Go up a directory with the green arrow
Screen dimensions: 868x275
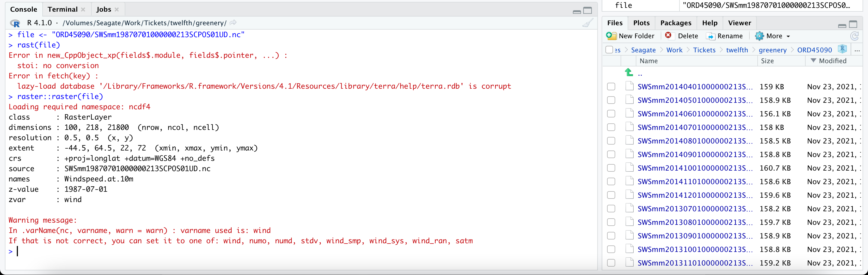tap(629, 73)
